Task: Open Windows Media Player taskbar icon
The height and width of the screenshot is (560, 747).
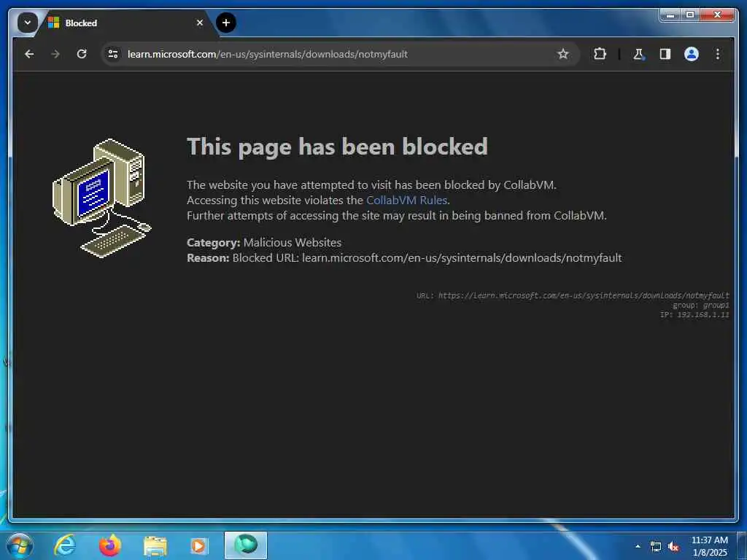Action: (x=199, y=545)
